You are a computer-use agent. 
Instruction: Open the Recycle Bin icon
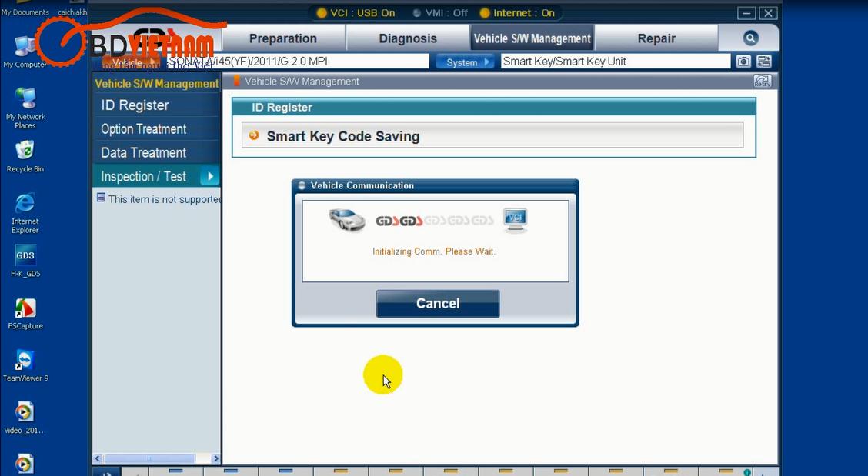[25, 157]
